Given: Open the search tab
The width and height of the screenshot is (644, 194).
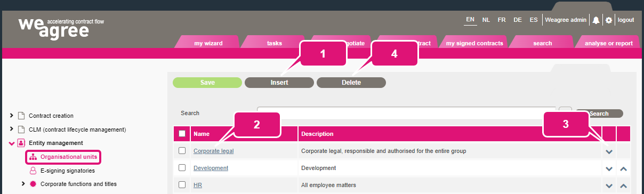Looking at the screenshot, I should coord(542,43).
